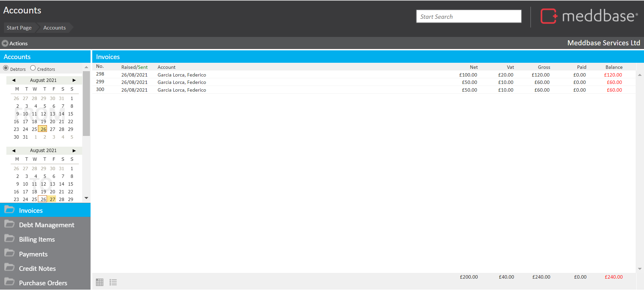Screen dimensions: 644x291
Task: Go to next month in From calendar
Action: coord(74,80)
